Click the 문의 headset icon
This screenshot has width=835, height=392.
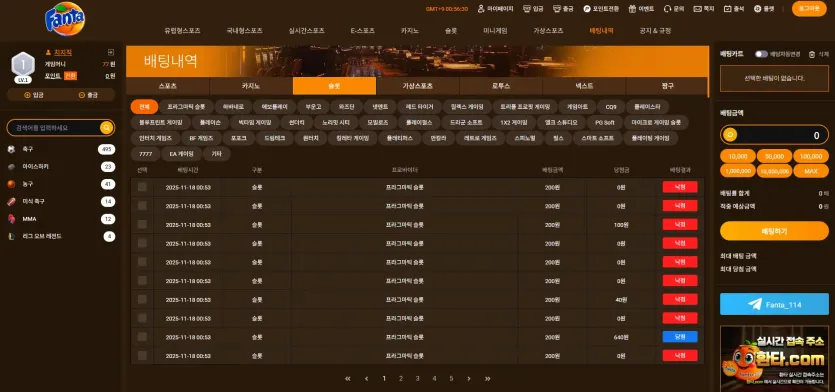coord(667,9)
